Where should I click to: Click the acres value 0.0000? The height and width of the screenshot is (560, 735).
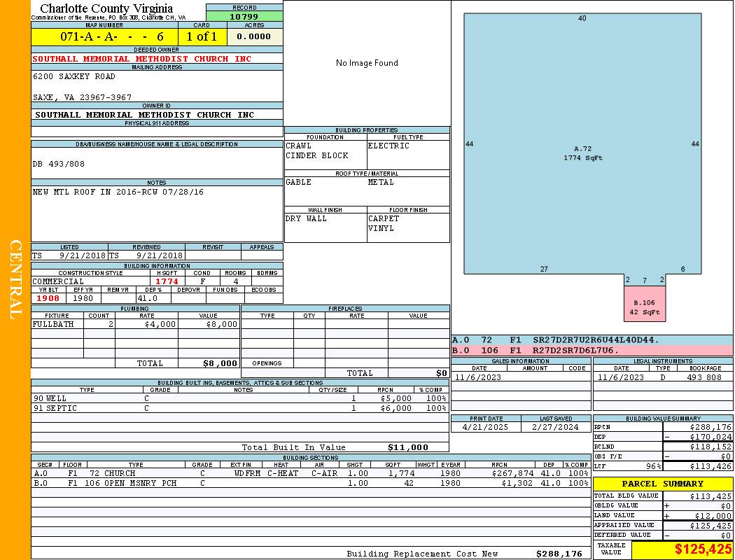pos(253,36)
